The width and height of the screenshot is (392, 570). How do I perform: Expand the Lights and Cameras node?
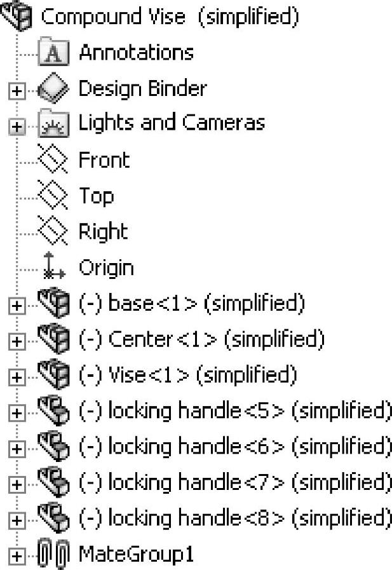17,126
